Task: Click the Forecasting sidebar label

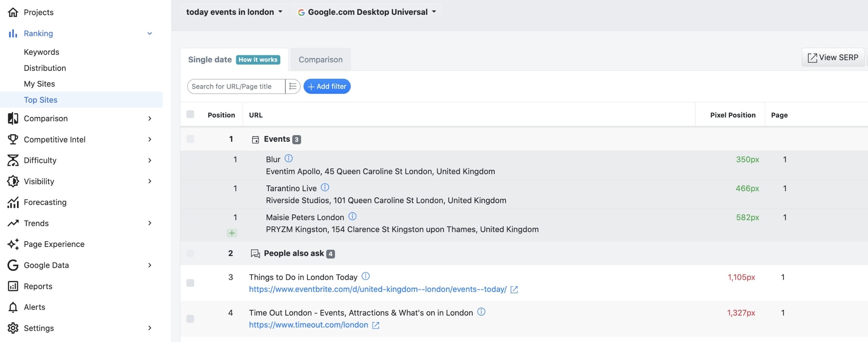Action: click(45, 202)
